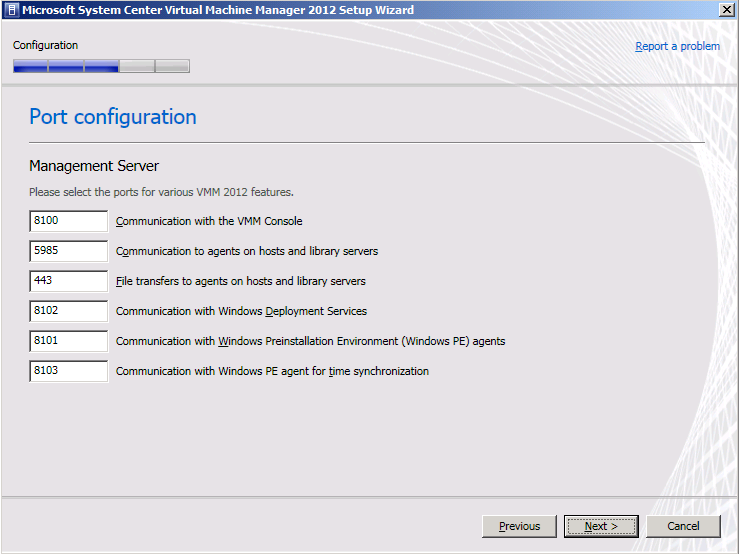Click the Setup Wizard title bar icon
The height and width of the screenshot is (554, 739).
pos(11,10)
